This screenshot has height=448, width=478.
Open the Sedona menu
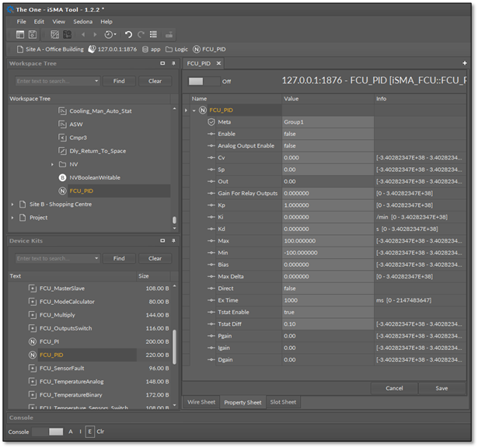[x=82, y=22]
